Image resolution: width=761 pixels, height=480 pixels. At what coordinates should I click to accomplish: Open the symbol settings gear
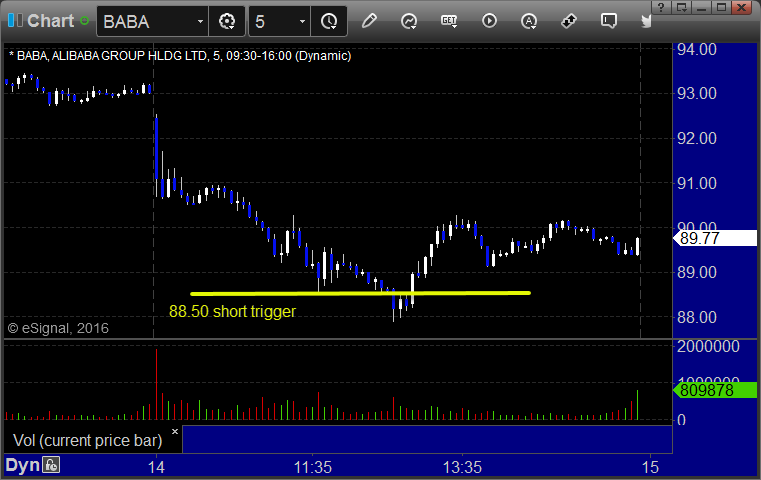(x=227, y=21)
